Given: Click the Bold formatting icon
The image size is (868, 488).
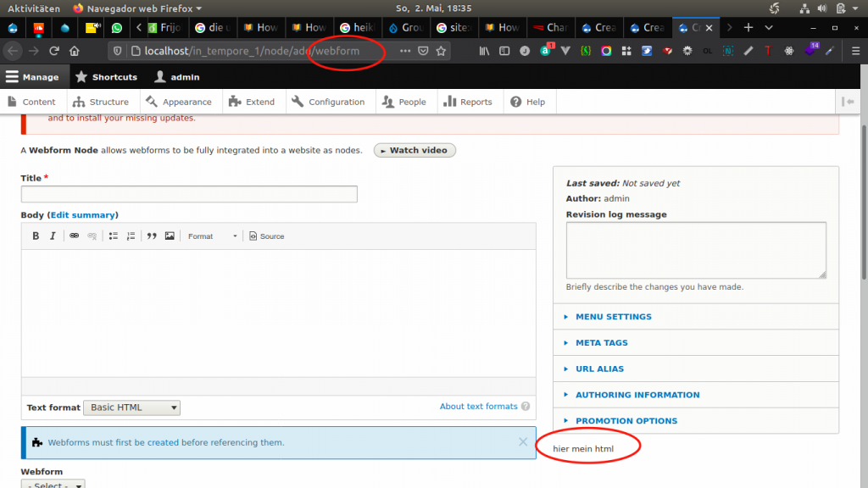Looking at the screenshot, I should (x=36, y=236).
